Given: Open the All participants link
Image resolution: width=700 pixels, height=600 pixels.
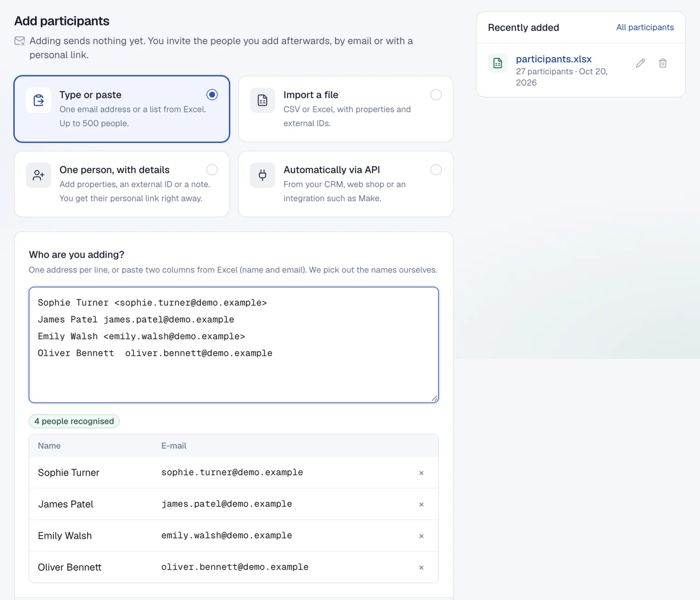Looking at the screenshot, I should [645, 27].
